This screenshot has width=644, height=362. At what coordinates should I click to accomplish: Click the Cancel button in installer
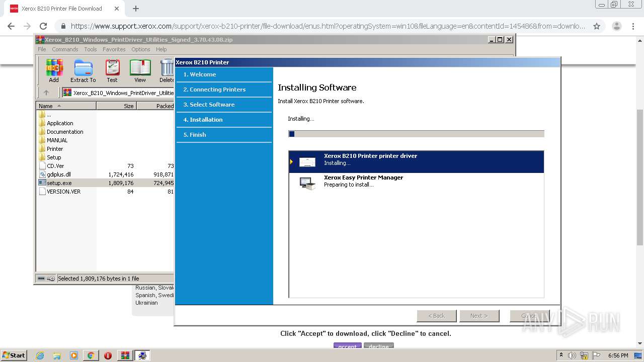coord(529,316)
